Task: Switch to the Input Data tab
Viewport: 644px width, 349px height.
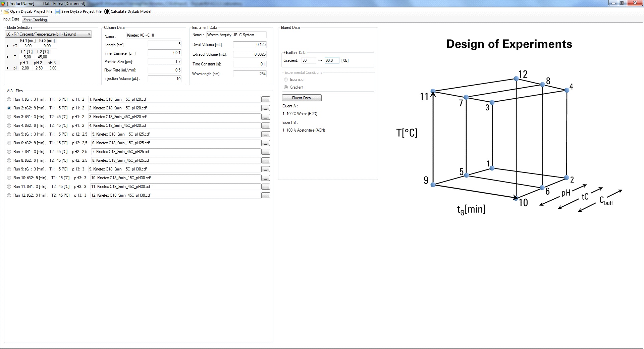Action: coord(11,19)
